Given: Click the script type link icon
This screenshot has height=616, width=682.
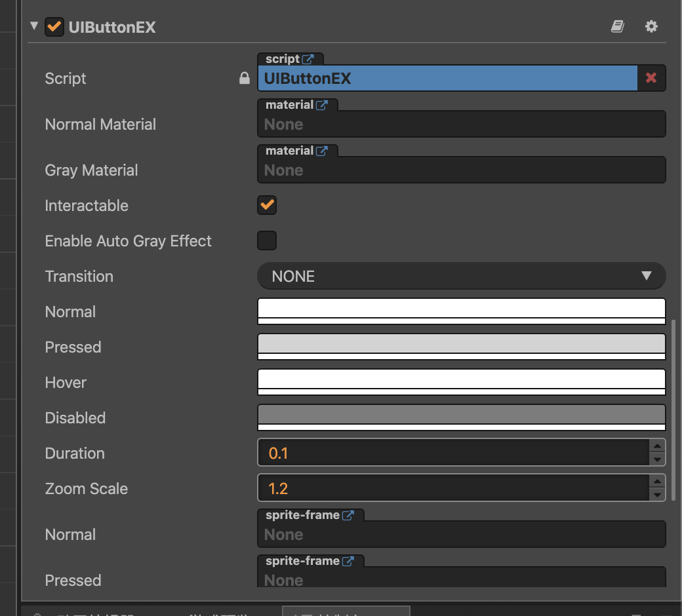Looking at the screenshot, I should coord(308,59).
